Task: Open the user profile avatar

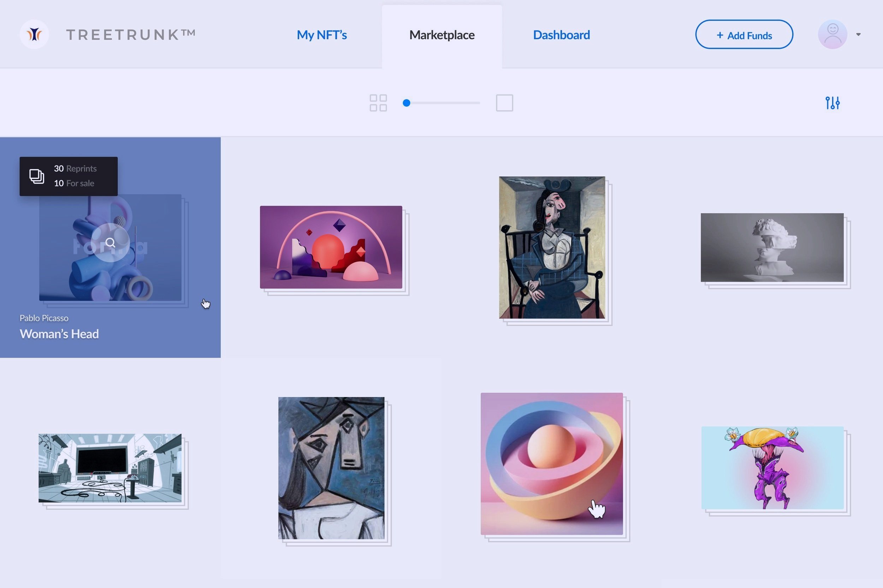Action: pos(832,35)
